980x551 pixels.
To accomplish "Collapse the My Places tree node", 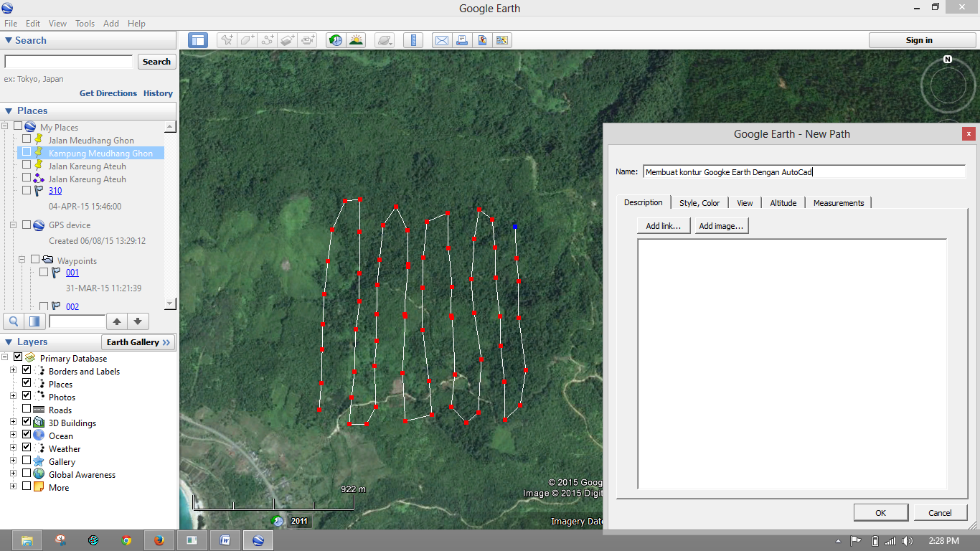I will (5, 126).
